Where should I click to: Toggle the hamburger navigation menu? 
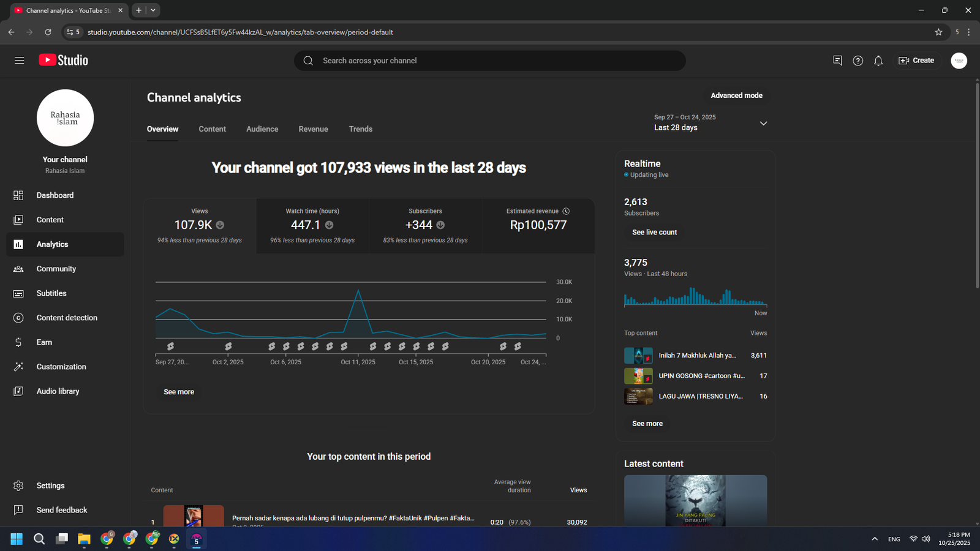(x=19, y=61)
